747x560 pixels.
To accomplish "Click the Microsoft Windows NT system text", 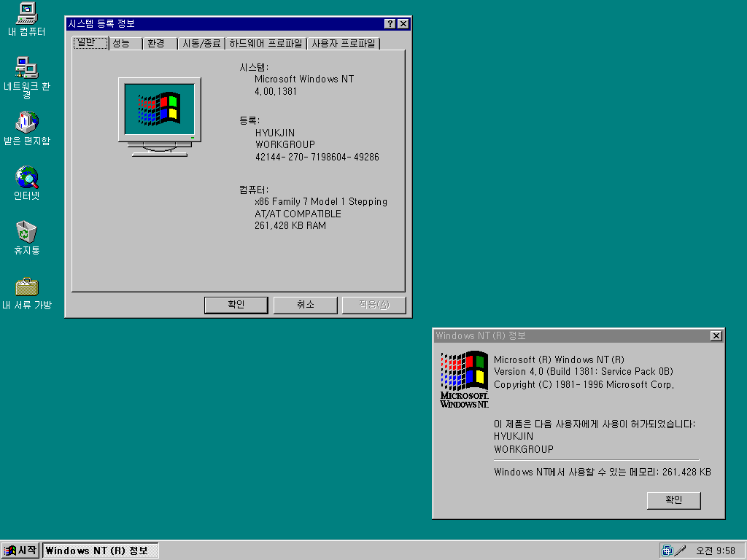I will (x=304, y=79).
